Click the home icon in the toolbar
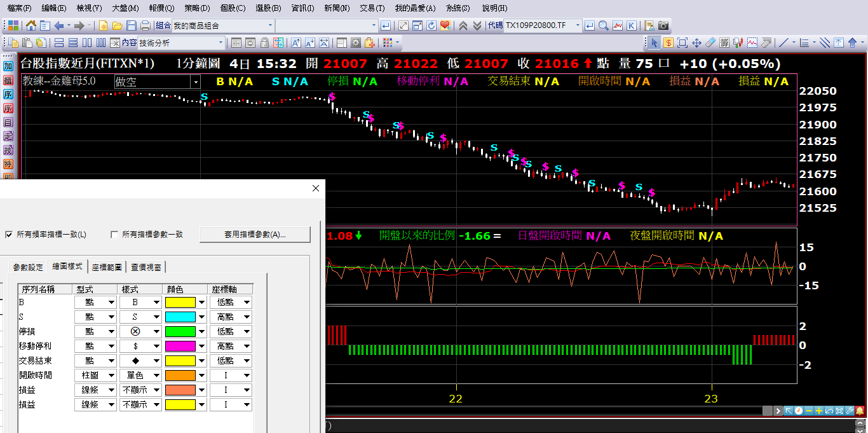868x433 pixels. 31,25
